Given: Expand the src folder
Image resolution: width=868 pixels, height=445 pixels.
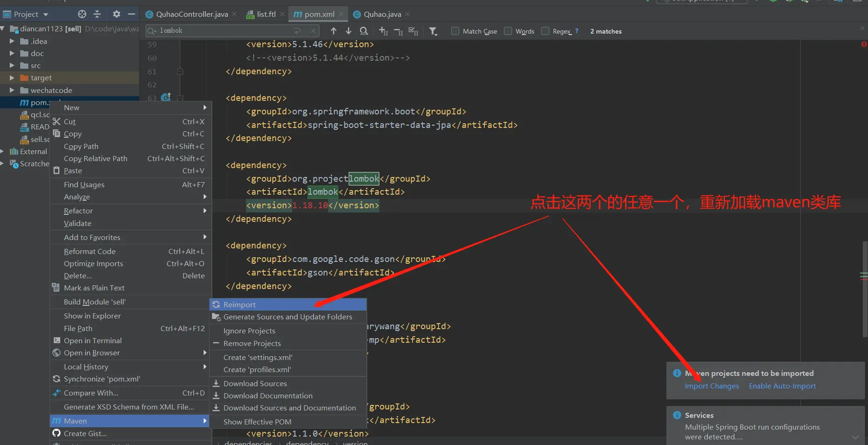Looking at the screenshot, I should coord(12,65).
